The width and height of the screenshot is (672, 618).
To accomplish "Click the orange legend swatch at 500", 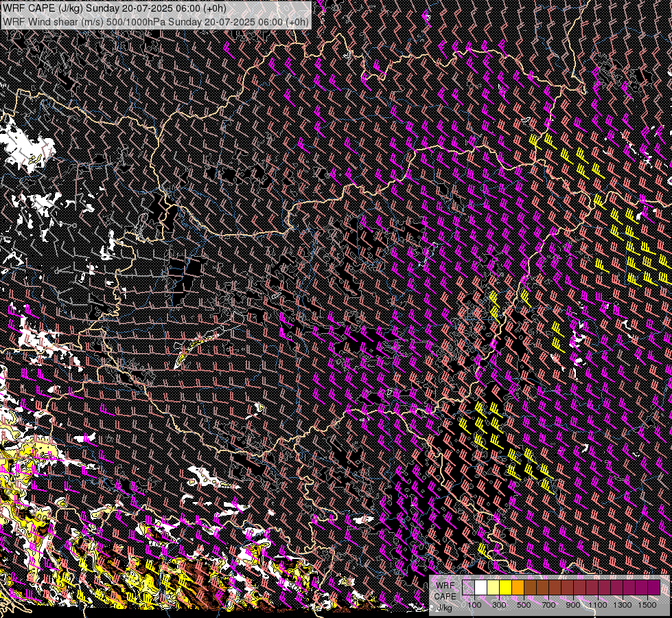I will tap(518, 587).
